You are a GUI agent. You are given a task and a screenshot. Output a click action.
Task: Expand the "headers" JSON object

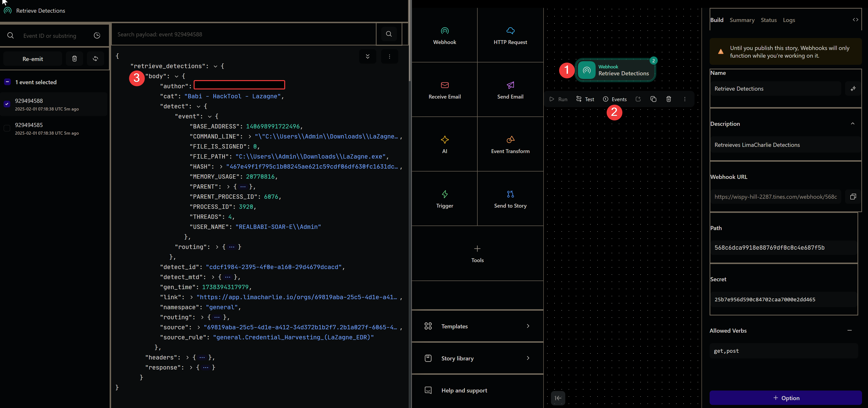point(187,358)
